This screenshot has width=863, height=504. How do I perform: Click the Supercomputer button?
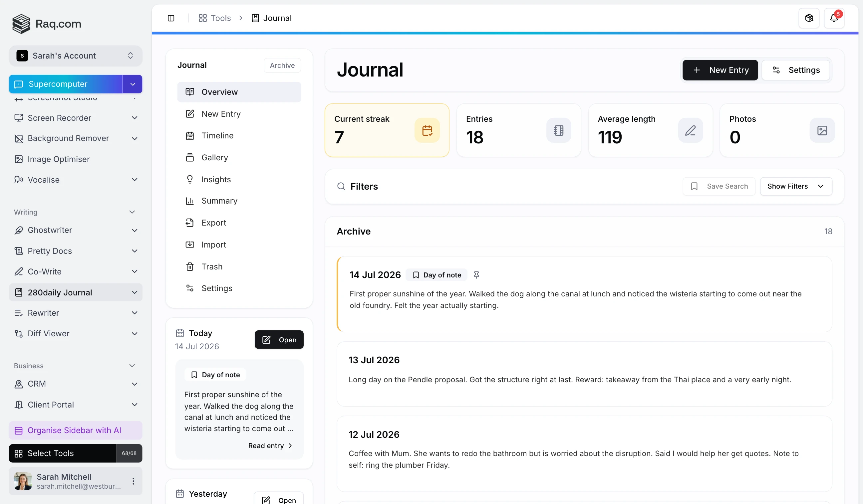pyautogui.click(x=65, y=84)
